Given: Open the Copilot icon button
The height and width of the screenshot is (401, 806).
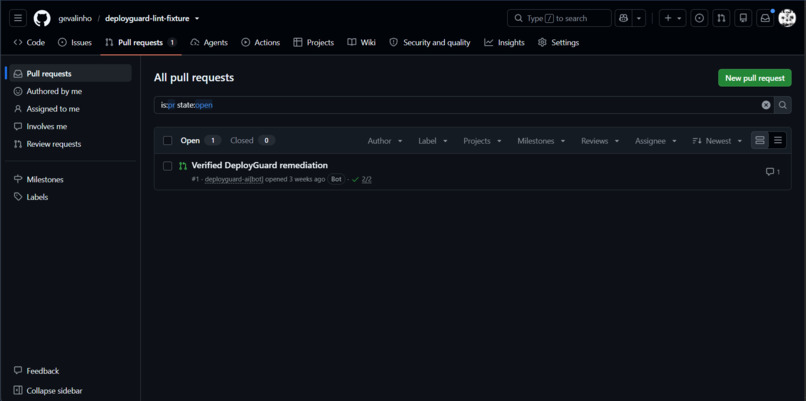Looking at the screenshot, I should click(623, 19).
